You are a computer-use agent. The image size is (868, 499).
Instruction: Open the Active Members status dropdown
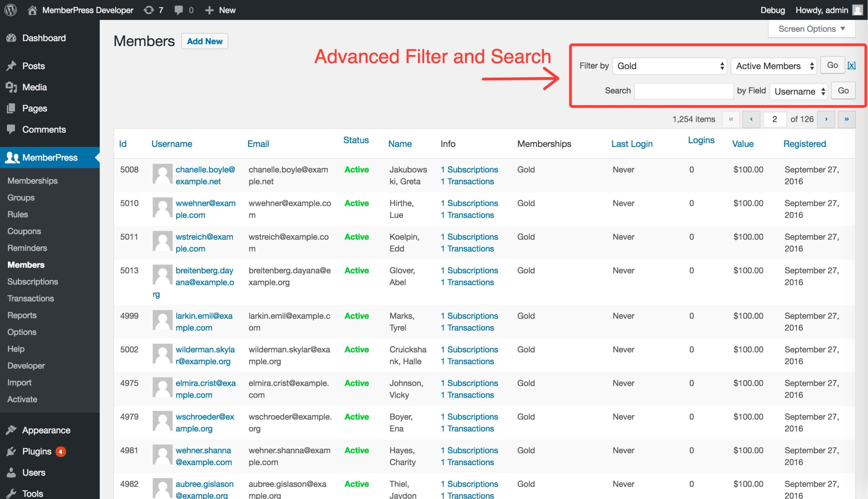coord(774,66)
